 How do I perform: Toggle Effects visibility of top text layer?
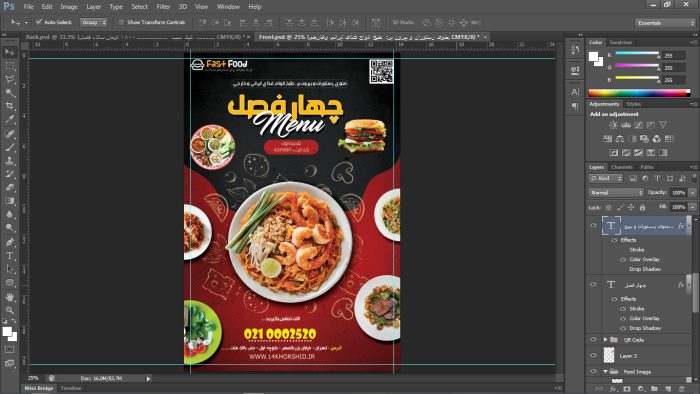tap(614, 240)
